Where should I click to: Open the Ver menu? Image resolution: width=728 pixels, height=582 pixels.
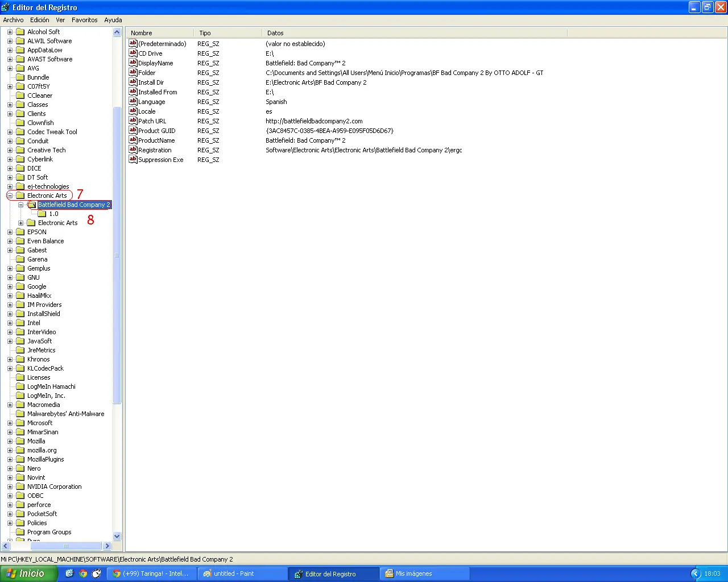pyautogui.click(x=60, y=20)
